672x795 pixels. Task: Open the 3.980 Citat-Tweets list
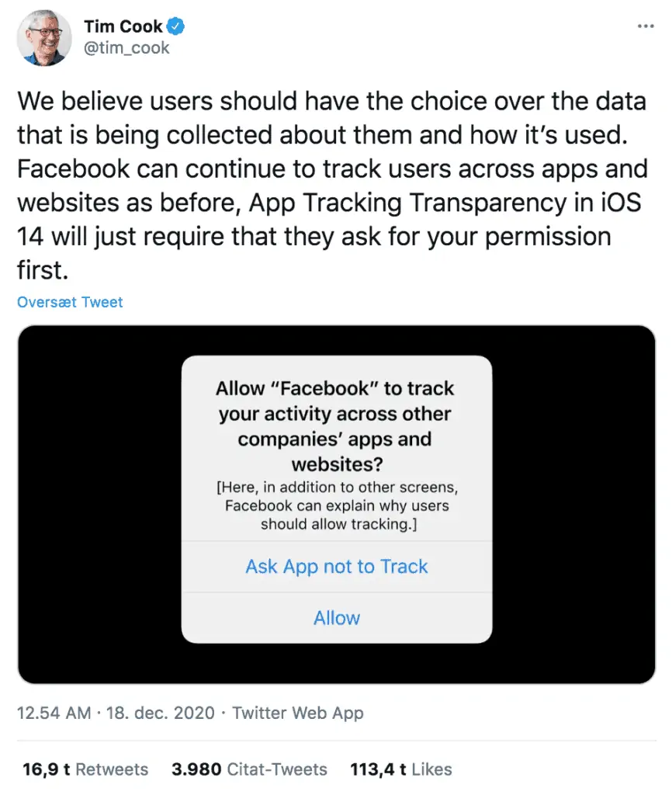249,769
